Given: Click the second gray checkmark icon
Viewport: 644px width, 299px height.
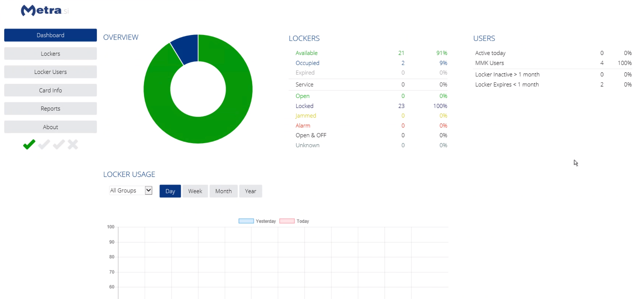Looking at the screenshot, I should 44,144.
